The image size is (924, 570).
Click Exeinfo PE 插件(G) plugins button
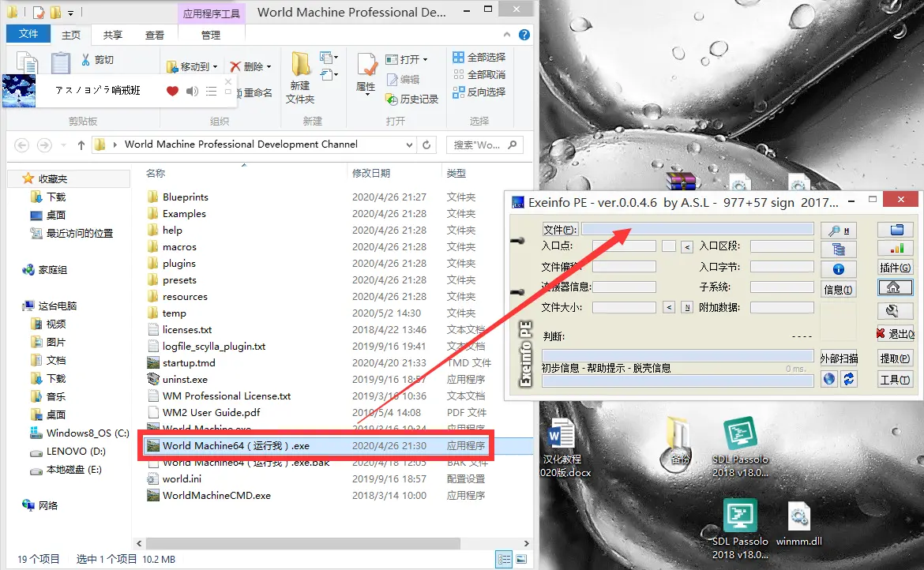896,268
